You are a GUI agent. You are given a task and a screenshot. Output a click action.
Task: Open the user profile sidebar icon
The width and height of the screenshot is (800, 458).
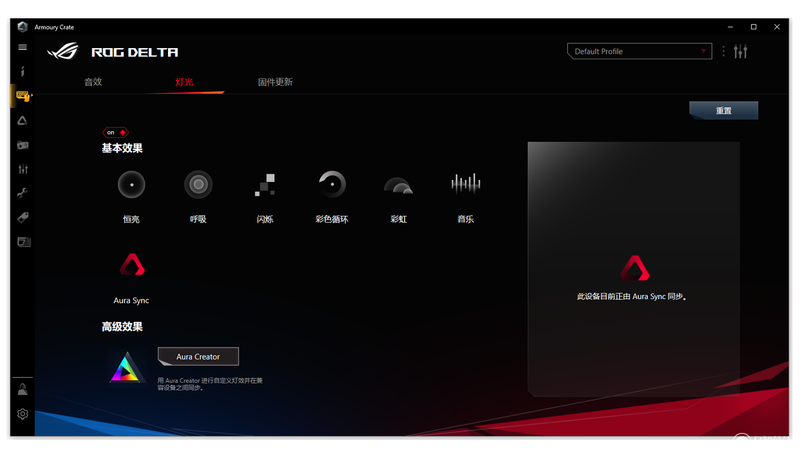point(22,390)
